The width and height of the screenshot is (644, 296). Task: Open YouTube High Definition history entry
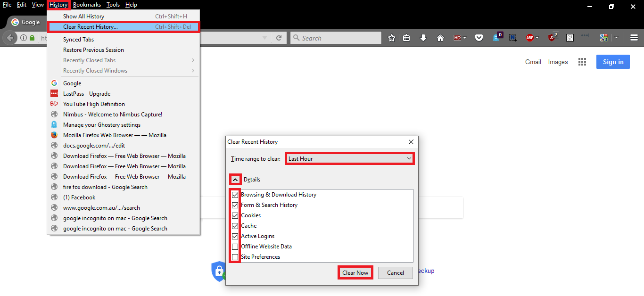click(124, 104)
